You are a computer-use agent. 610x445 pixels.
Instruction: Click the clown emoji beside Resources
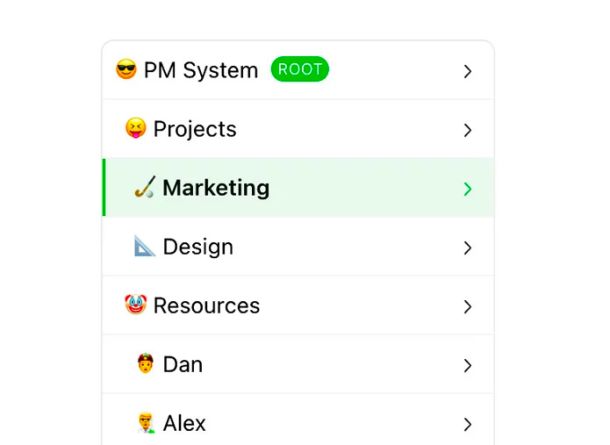pos(136,305)
